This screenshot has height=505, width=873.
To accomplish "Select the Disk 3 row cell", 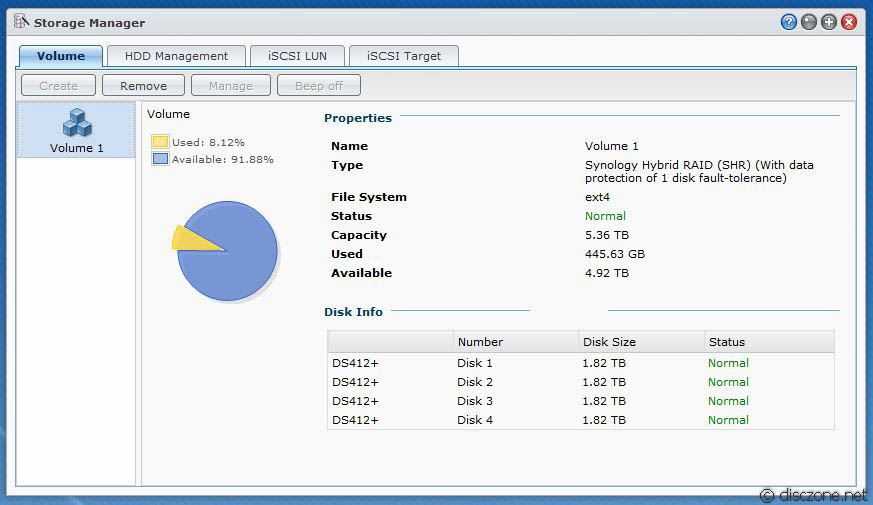I will (x=475, y=401).
